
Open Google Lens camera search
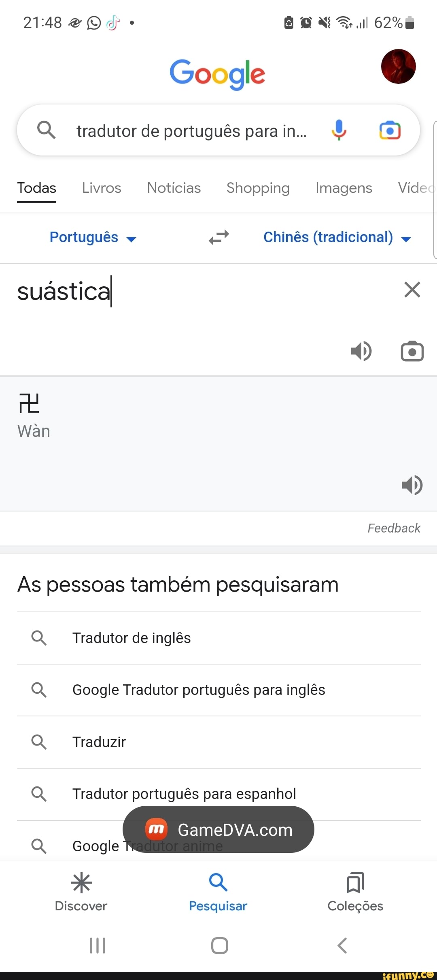390,130
